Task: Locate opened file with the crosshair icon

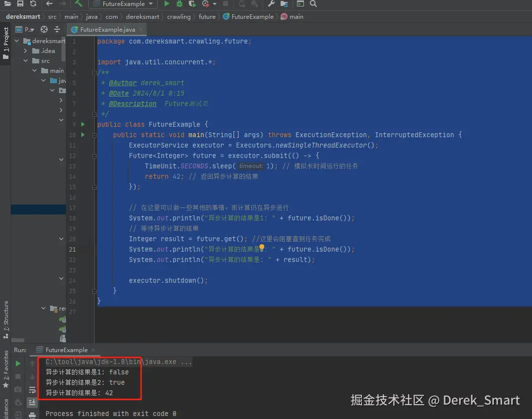Action: [x=44, y=30]
